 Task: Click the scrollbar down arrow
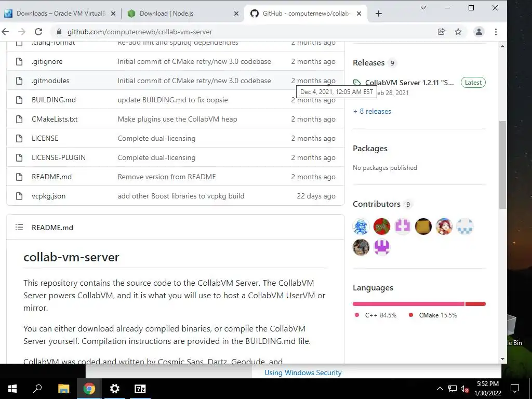click(502, 359)
